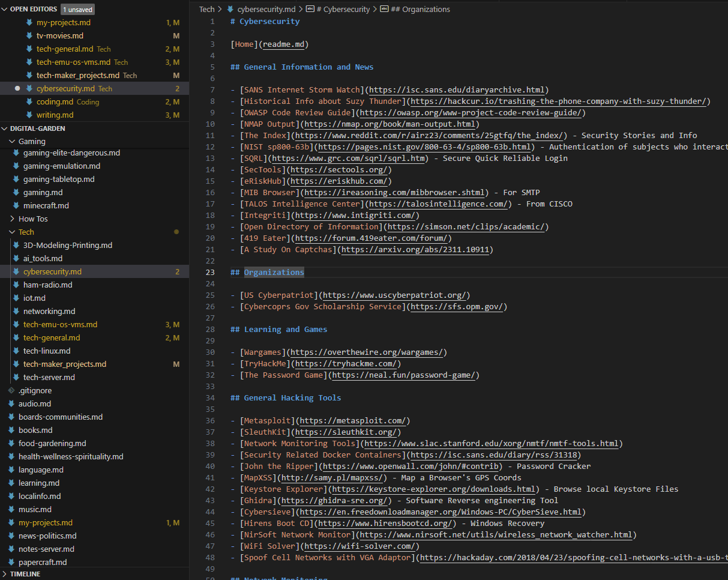728x580 pixels.
Task: Click the markdown file icon next to ai_tools.md
Action: (x=16, y=258)
